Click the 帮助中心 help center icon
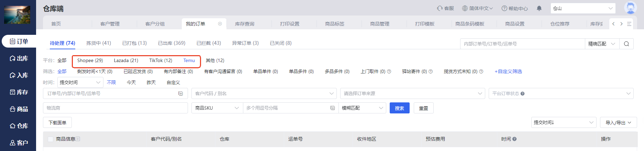644x151 pixels. 504,8
